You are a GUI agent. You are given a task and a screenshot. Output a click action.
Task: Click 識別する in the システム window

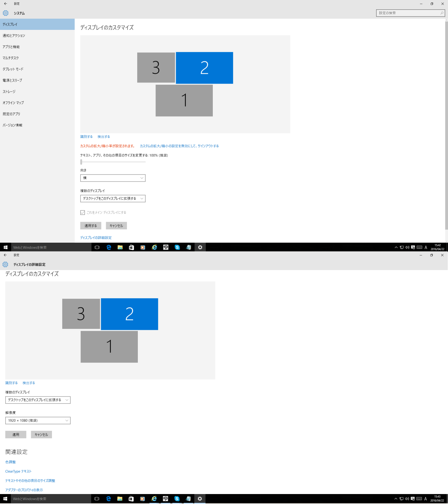click(x=86, y=137)
